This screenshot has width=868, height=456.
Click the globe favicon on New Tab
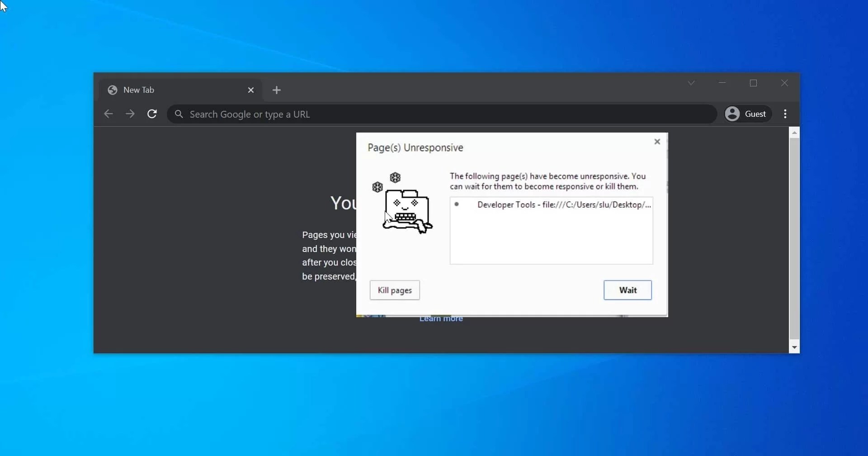coord(113,90)
